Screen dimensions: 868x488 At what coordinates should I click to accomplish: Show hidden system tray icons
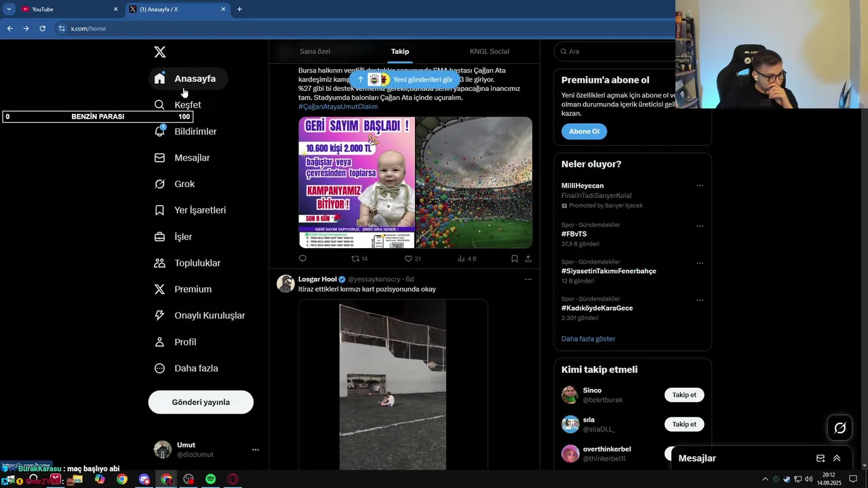click(766, 479)
